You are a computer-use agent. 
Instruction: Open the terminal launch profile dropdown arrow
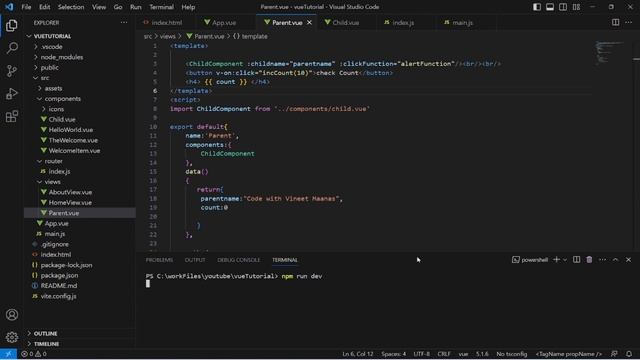pyautogui.click(x=565, y=260)
